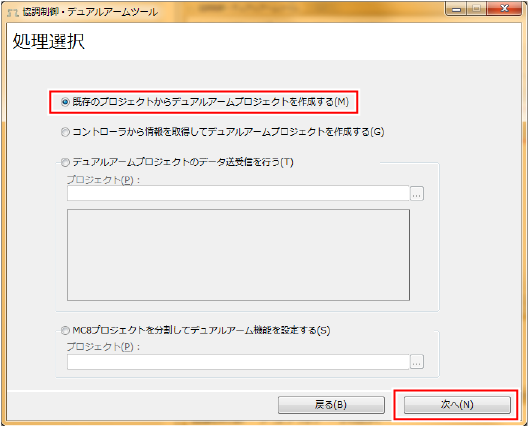
Task: Click the プロジェクト(P) label in the MC8 group
Action: pyautogui.click(x=103, y=347)
